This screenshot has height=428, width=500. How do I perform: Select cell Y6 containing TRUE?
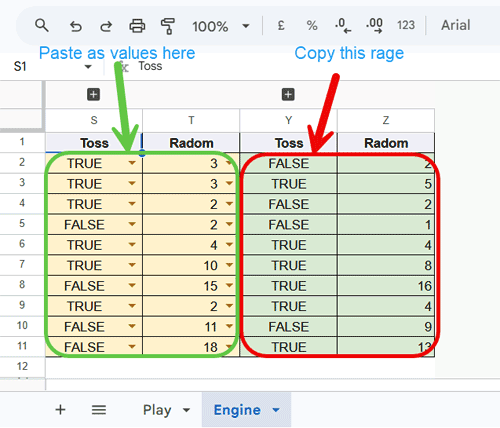pyautogui.click(x=288, y=245)
